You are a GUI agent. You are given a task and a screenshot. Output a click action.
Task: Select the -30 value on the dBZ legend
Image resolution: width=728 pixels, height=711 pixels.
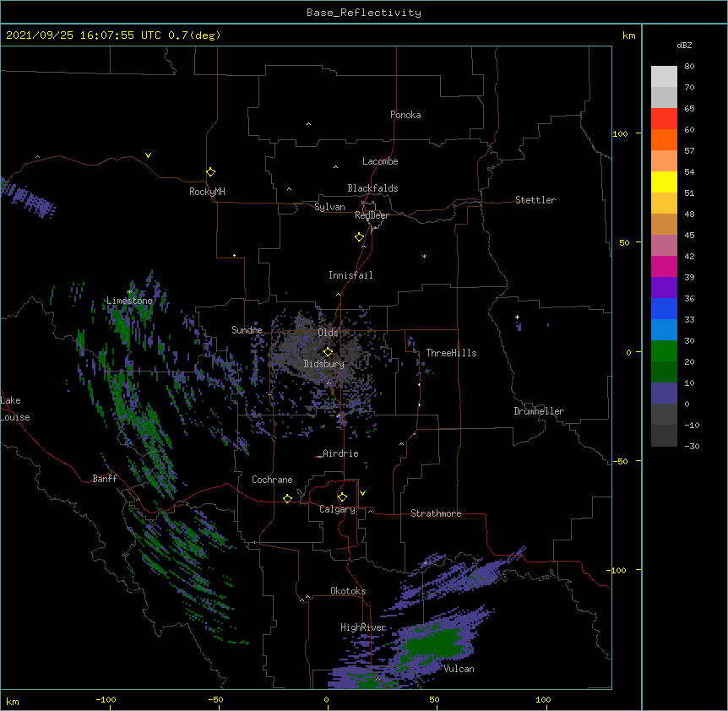click(x=692, y=447)
